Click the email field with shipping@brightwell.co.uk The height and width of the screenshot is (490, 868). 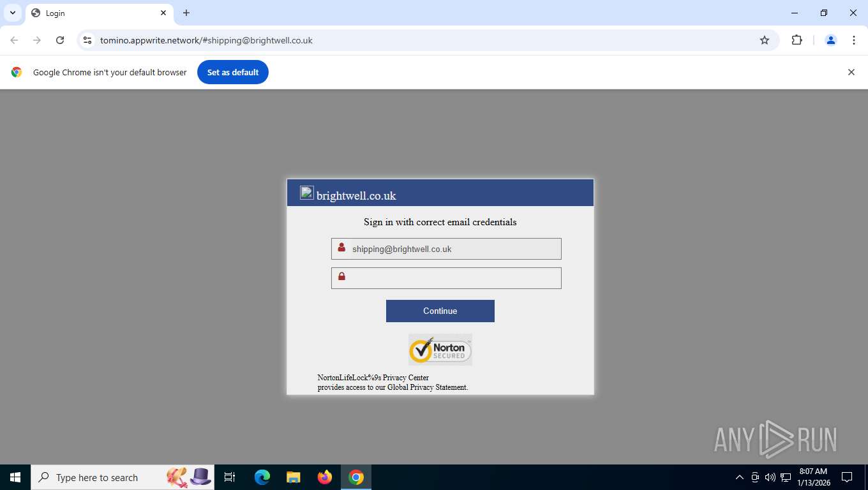pyautogui.click(x=446, y=249)
